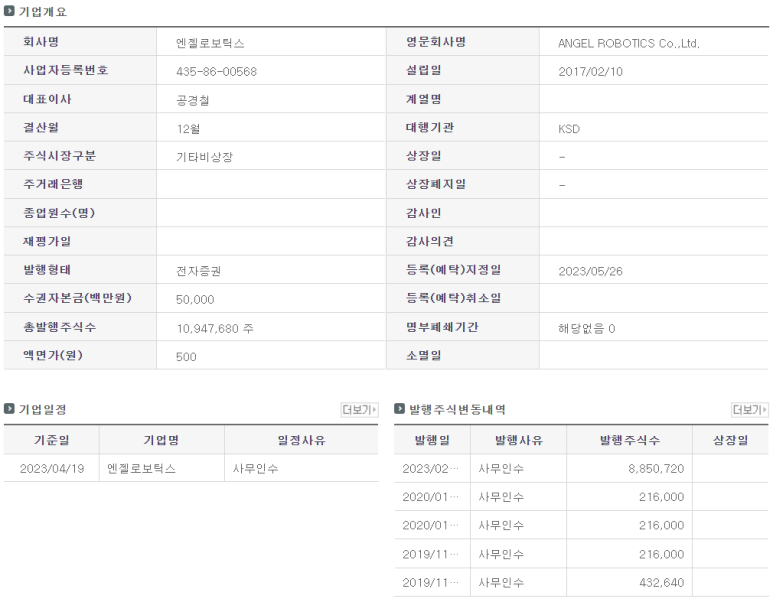Click the 영문회사명 label
The image size is (773, 602).
tap(436, 42)
